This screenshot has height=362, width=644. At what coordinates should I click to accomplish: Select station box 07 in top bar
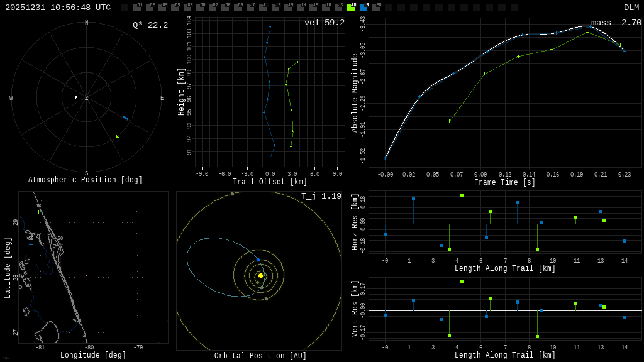tap(213, 8)
